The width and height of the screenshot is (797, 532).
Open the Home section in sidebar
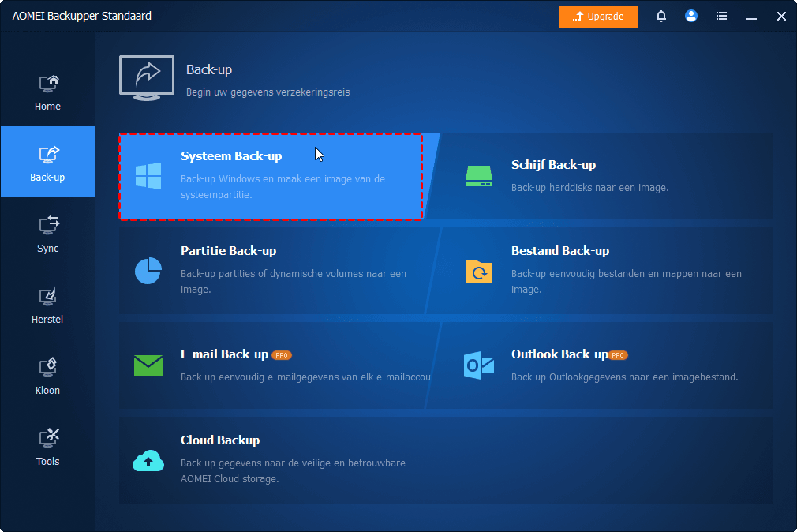point(48,92)
